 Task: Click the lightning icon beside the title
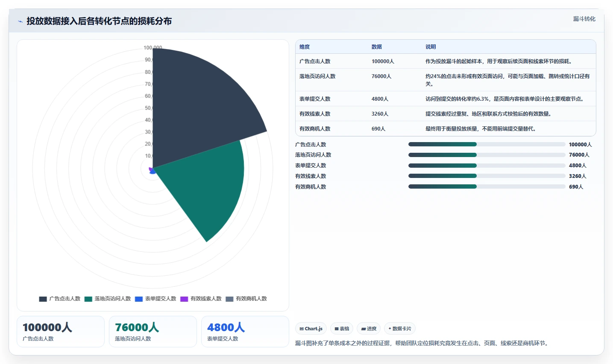pos(20,21)
